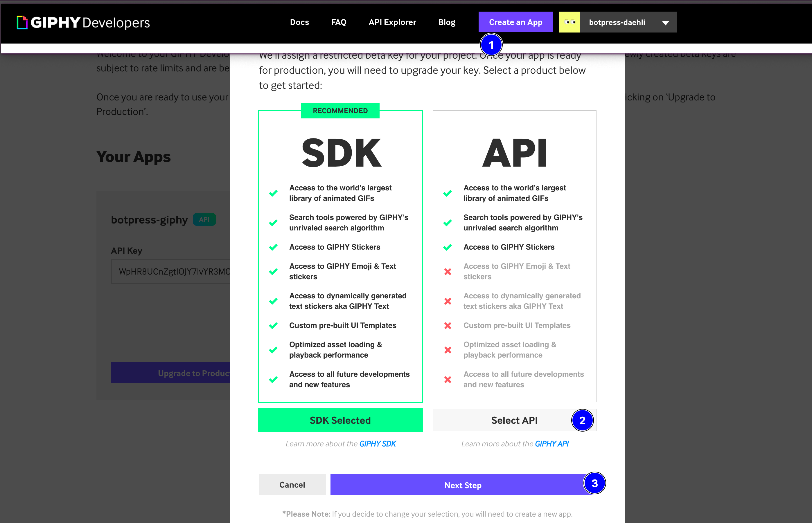Click API red X for Emoji & Text stickers
Viewport: 812px width, 523px height.
coord(448,272)
